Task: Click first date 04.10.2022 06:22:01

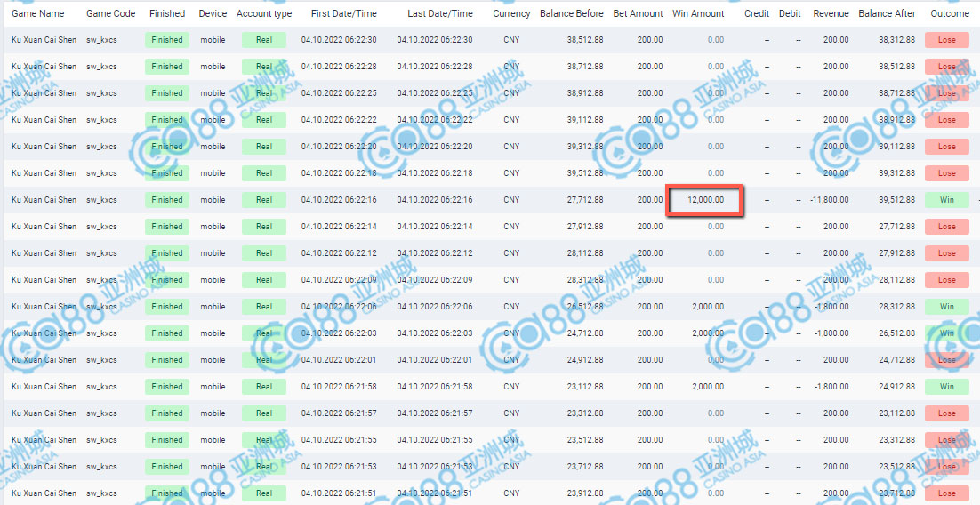Action: pos(339,360)
